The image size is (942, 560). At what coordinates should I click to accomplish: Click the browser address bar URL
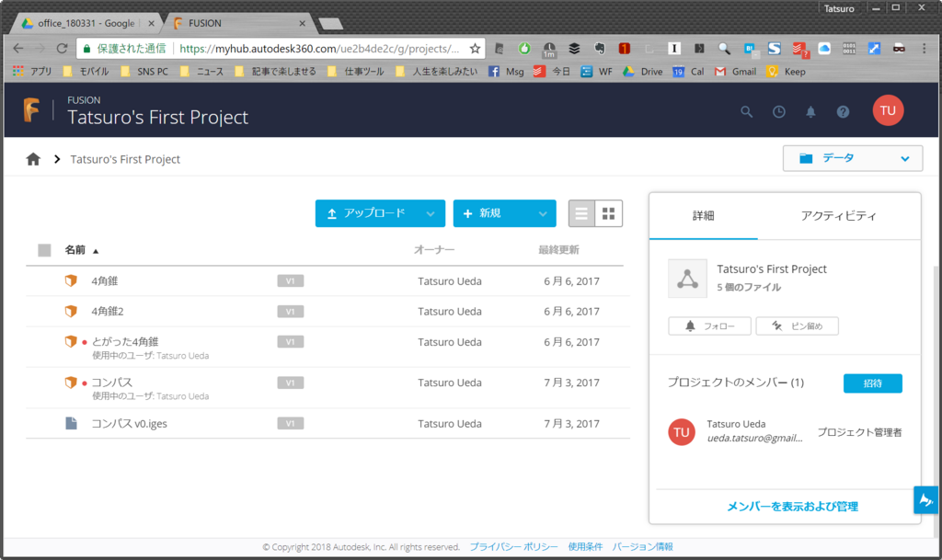[319, 49]
